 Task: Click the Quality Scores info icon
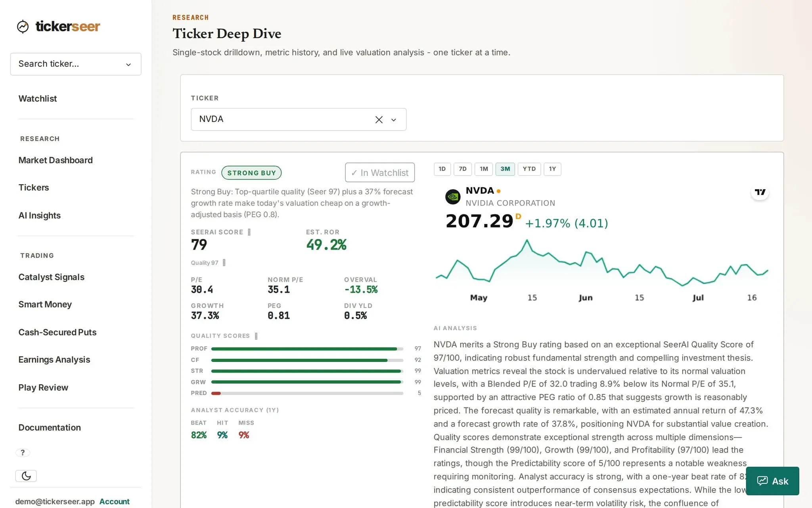(256, 336)
